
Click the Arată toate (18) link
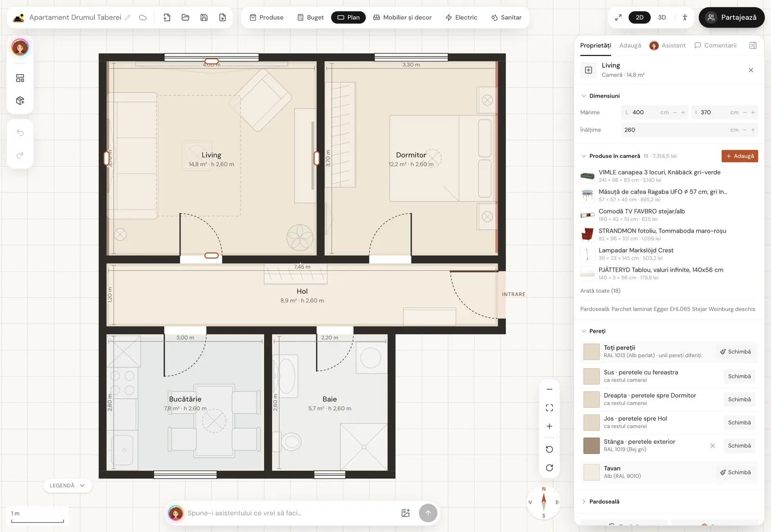click(x=600, y=291)
